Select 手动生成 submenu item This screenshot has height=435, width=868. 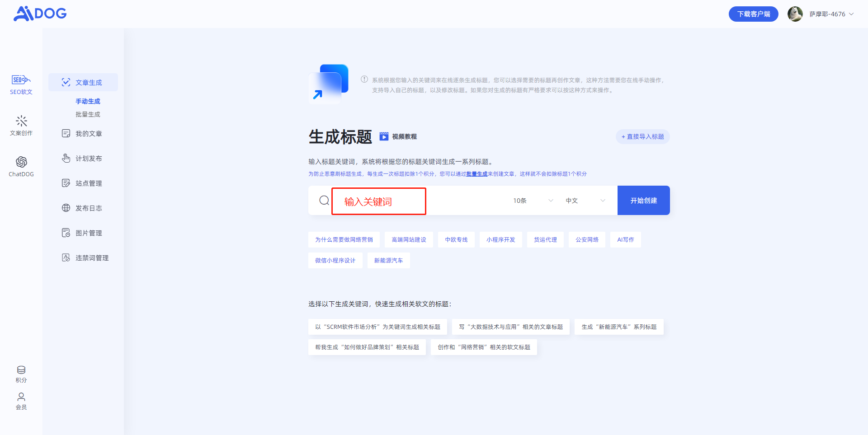[88, 101]
